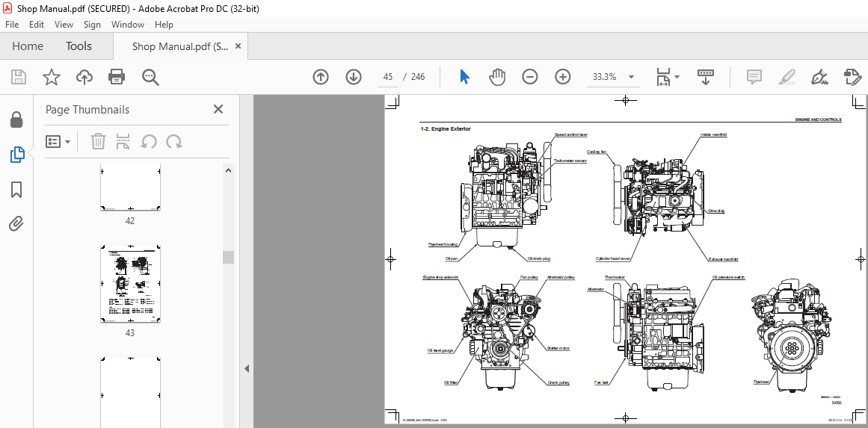This screenshot has width=868, height=428.
Task: Click the 'Oil pressure switch' label
Action: (x=728, y=277)
